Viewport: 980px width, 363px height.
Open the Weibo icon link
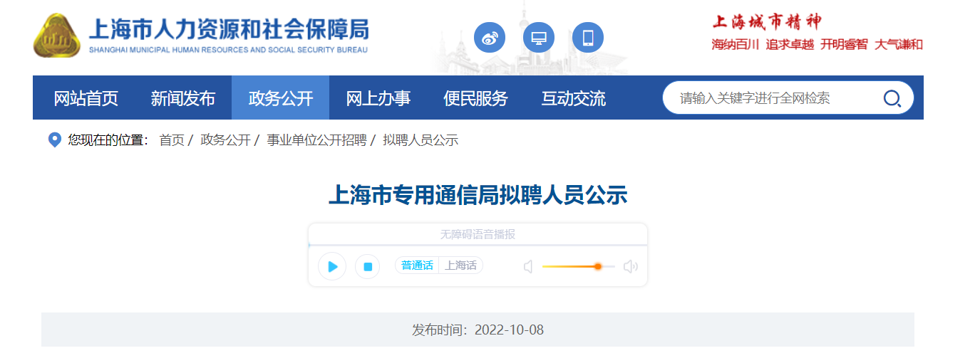point(490,38)
